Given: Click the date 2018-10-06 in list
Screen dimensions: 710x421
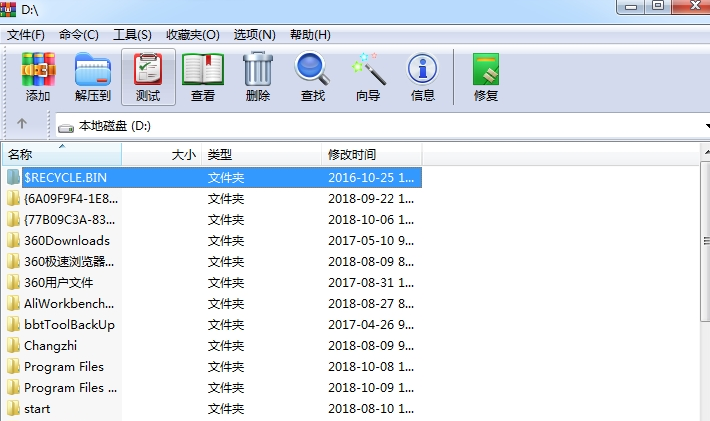Looking at the screenshot, I should tap(371, 220).
